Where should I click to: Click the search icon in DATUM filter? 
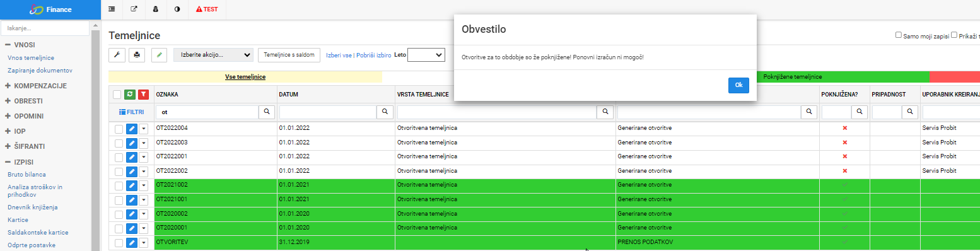pyautogui.click(x=385, y=112)
